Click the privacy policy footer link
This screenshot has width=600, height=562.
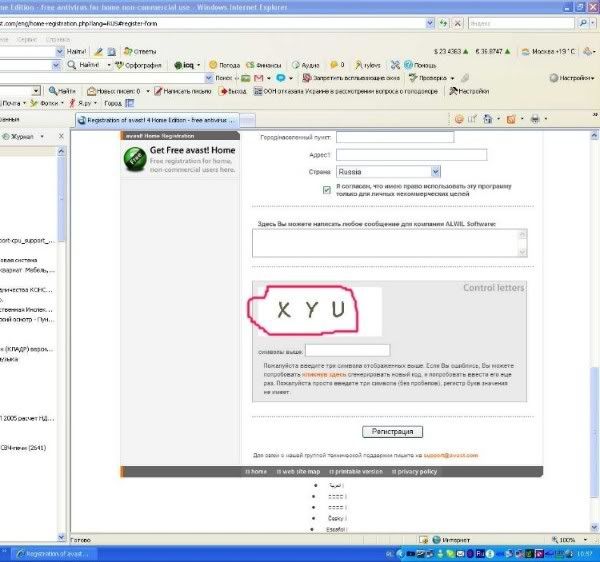pyautogui.click(x=413, y=471)
